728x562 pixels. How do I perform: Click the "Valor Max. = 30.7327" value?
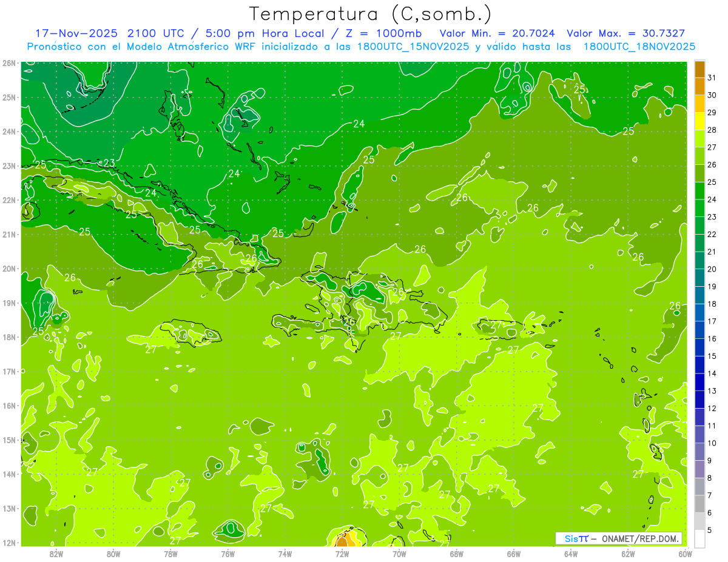click(x=626, y=33)
